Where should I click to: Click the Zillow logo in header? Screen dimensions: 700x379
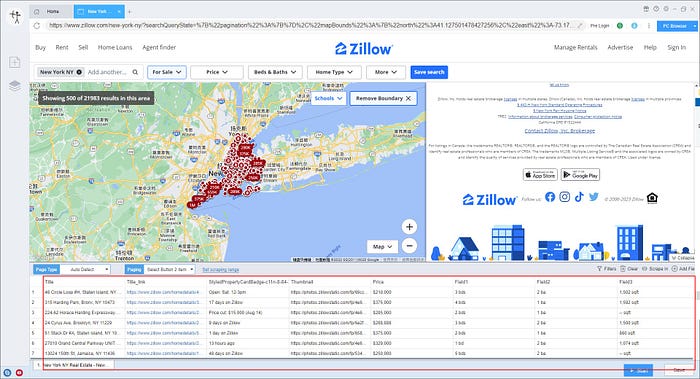click(364, 48)
